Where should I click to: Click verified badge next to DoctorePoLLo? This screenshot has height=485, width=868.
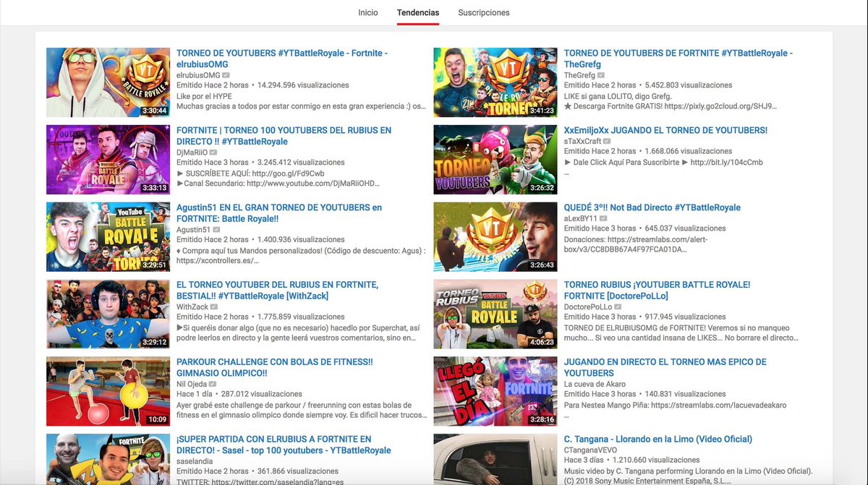[618, 307]
